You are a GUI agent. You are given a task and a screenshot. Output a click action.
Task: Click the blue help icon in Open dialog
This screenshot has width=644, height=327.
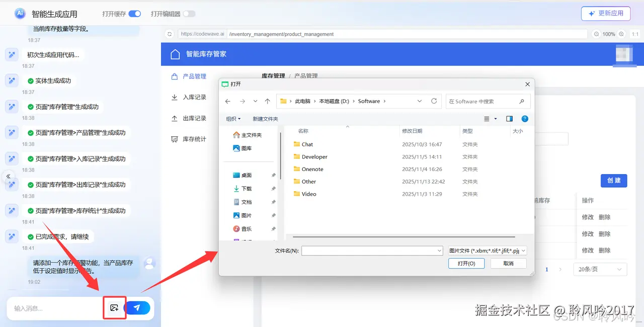click(x=525, y=118)
